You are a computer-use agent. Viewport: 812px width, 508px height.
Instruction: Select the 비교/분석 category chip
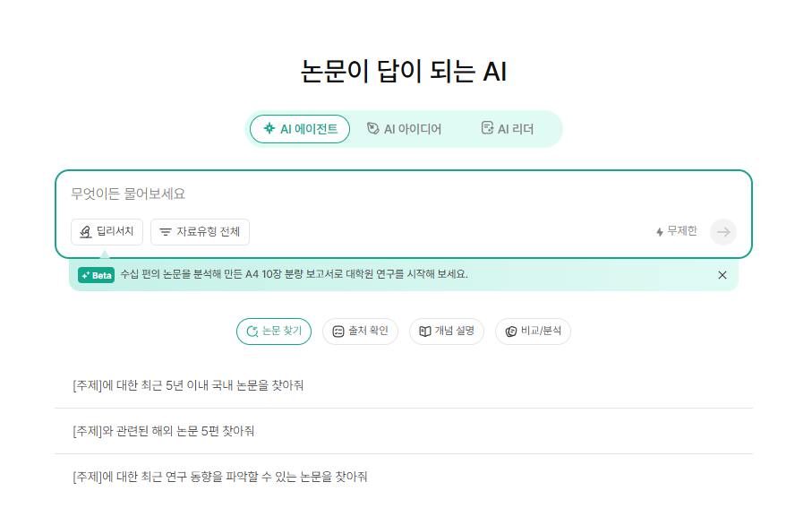(x=533, y=331)
